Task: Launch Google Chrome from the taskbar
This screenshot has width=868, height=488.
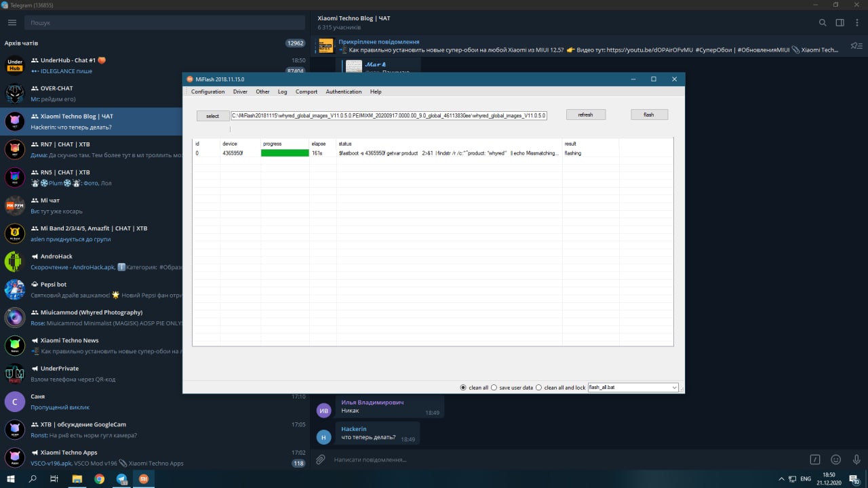Action: click(x=100, y=479)
